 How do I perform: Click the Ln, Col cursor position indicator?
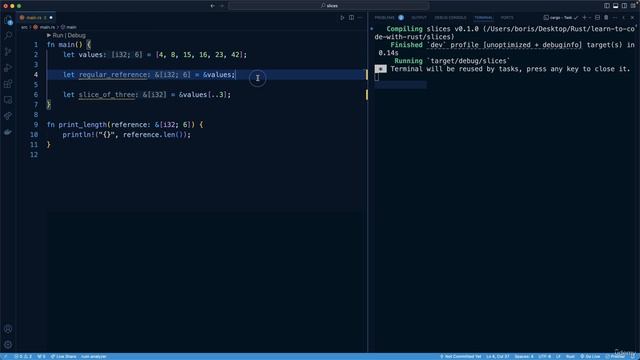click(498, 356)
